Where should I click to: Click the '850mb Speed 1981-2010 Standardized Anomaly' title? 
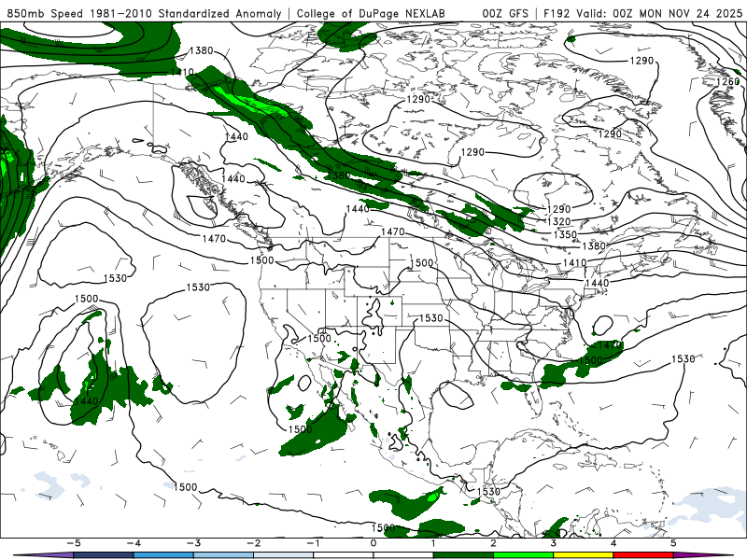(144, 13)
